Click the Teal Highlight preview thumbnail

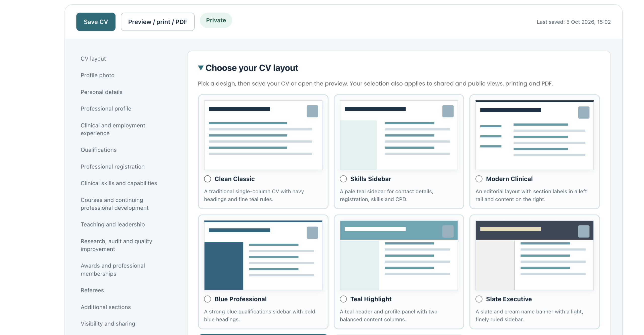pyautogui.click(x=398, y=255)
